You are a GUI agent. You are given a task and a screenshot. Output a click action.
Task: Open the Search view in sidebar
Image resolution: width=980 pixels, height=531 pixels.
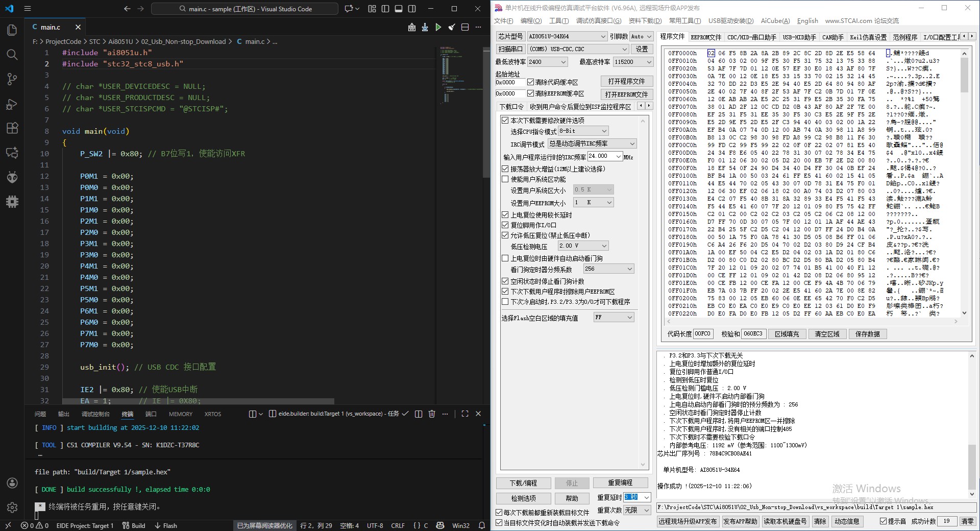point(12,55)
